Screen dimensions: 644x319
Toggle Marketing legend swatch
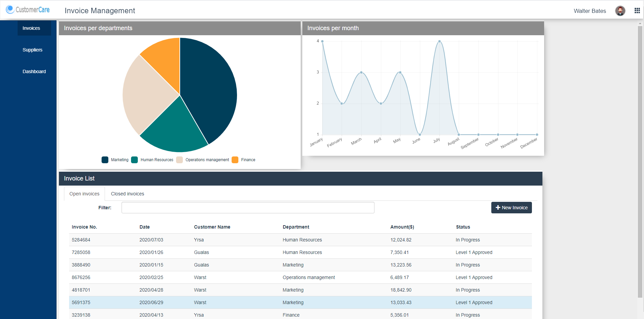coord(105,160)
